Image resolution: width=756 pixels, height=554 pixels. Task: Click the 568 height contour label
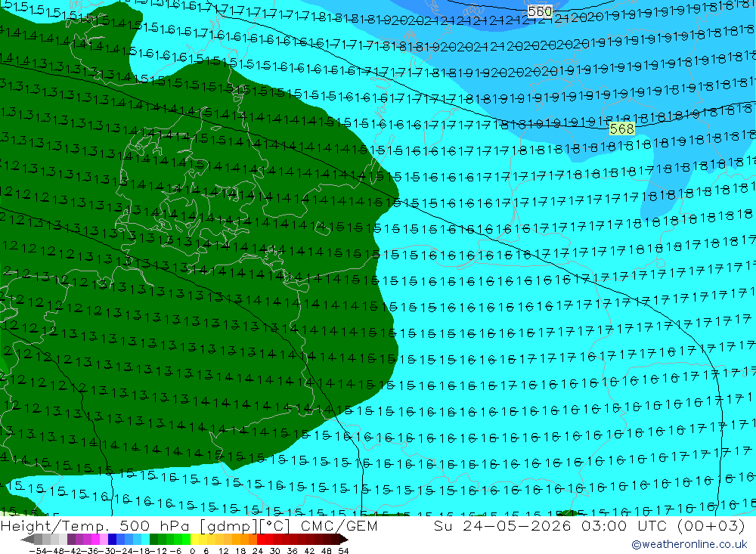coord(621,128)
